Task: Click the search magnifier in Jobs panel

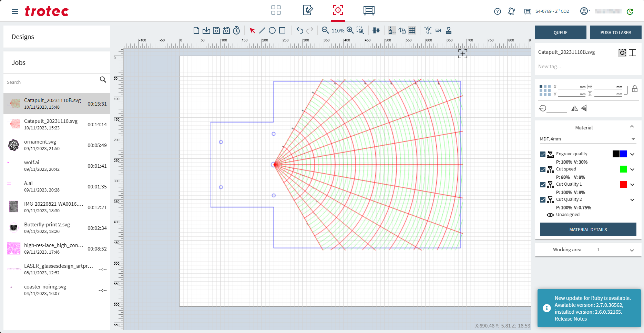Action: click(103, 80)
